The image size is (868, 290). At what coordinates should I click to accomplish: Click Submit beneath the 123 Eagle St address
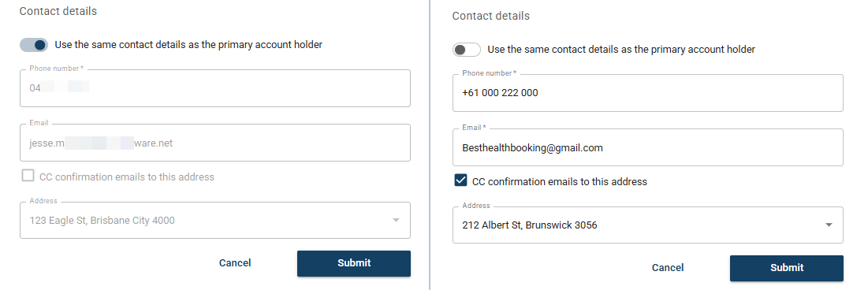point(354,263)
